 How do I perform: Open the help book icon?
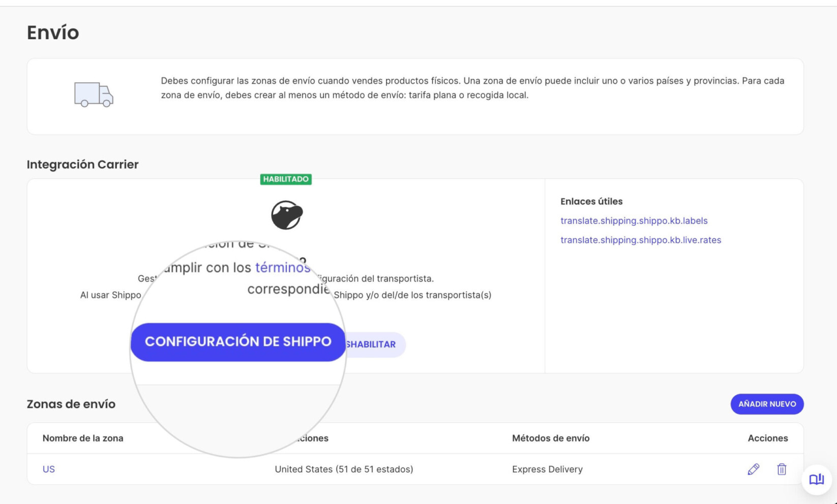[x=817, y=479]
